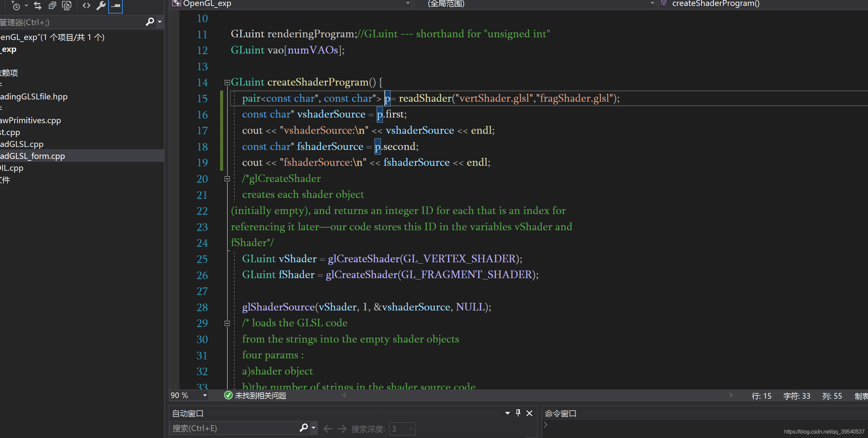Close the auto window panel
Screen dimensions: 868x438
pyautogui.click(x=529, y=413)
